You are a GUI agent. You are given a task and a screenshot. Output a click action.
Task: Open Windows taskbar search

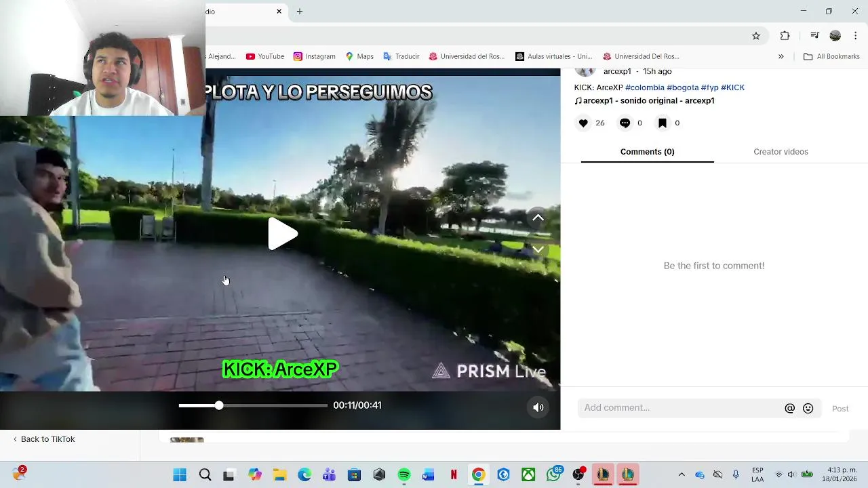[205, 475]
